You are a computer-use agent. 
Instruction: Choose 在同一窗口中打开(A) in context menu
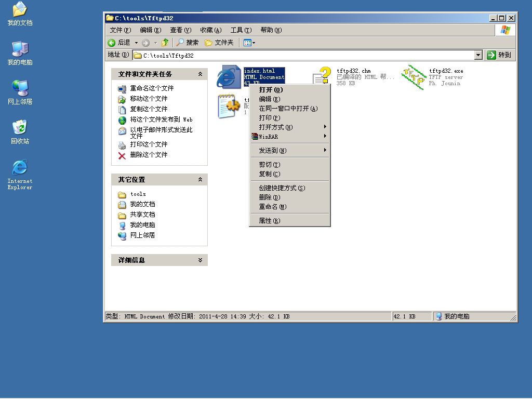click(290, 109)
